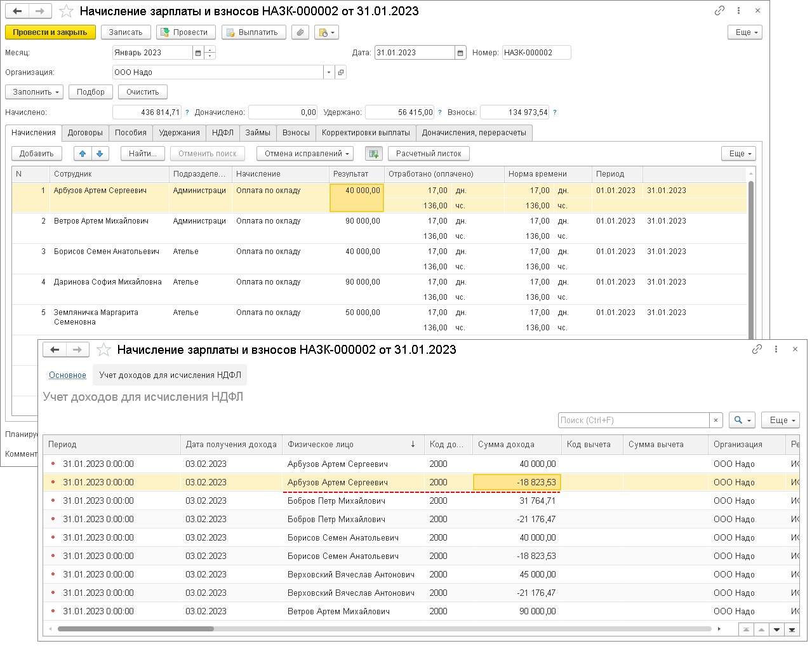Move row up with the blue up arrow
The height and width of the screenshot is (646, 812).
(x=83, y=154)
